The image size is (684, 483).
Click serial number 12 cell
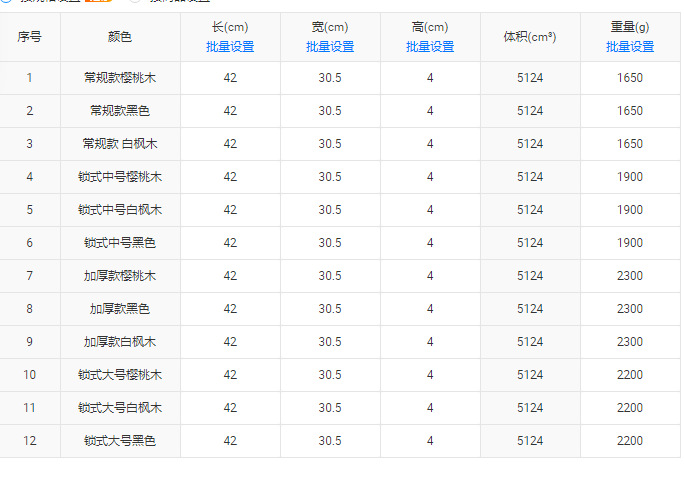29,441
